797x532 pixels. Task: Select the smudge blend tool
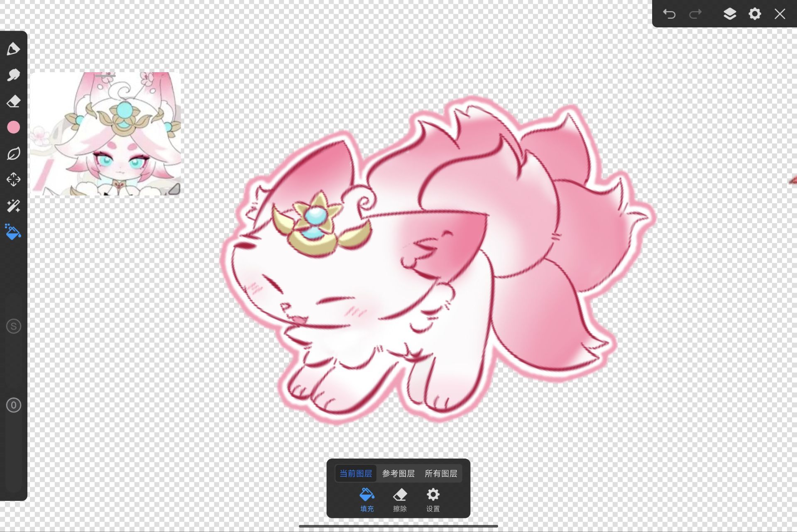pos(13,75)
